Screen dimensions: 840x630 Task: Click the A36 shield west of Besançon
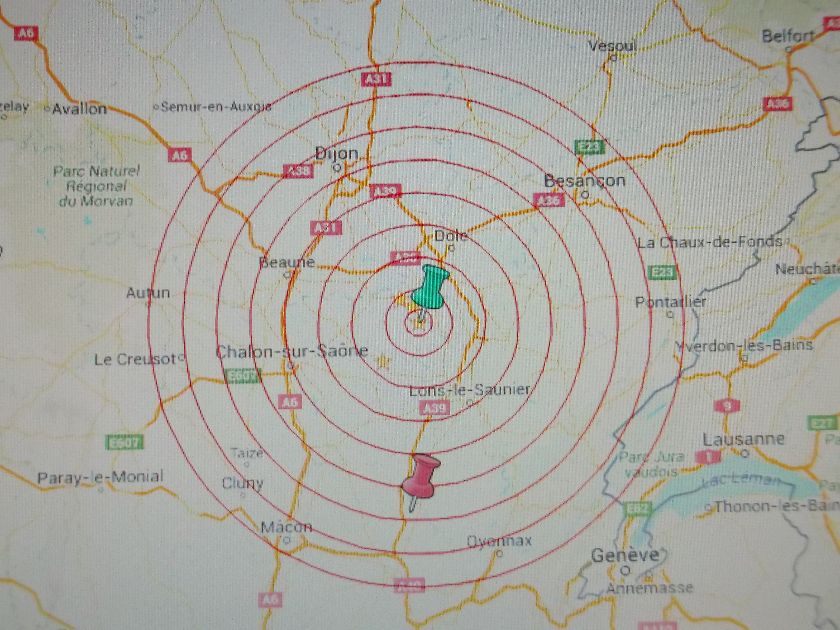[x=549, y=200]
